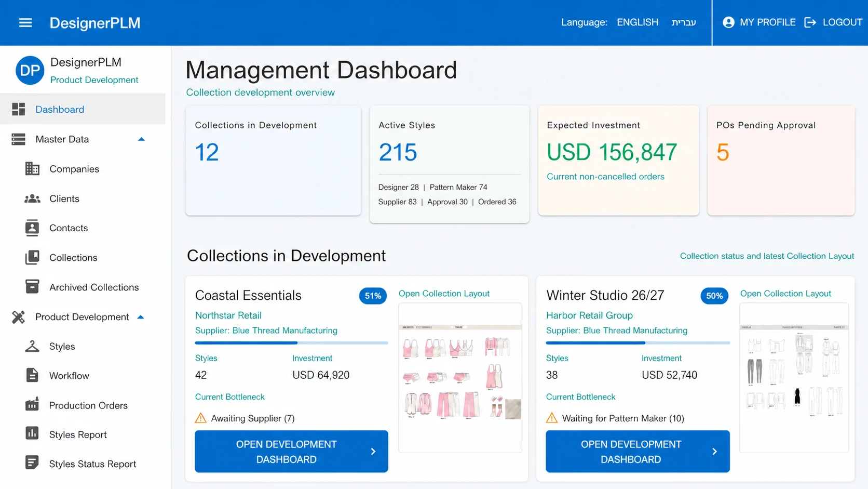Click warning icon beside Waiting for Pattern Maker
This screenshot has height=489, width=868.
click(x=552, y=418)
